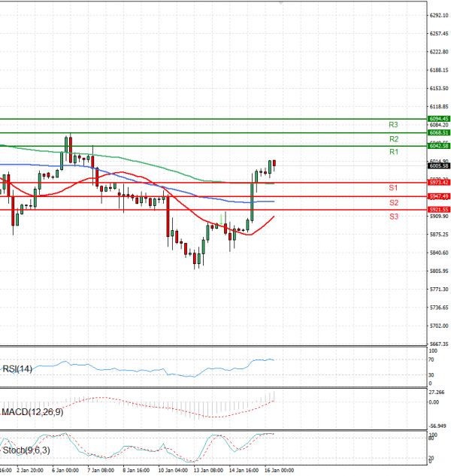Click the 8 Jan 16:00 time label
This screenshot has width=451, height=476.
pyautogui.click(x=136, y=470)
